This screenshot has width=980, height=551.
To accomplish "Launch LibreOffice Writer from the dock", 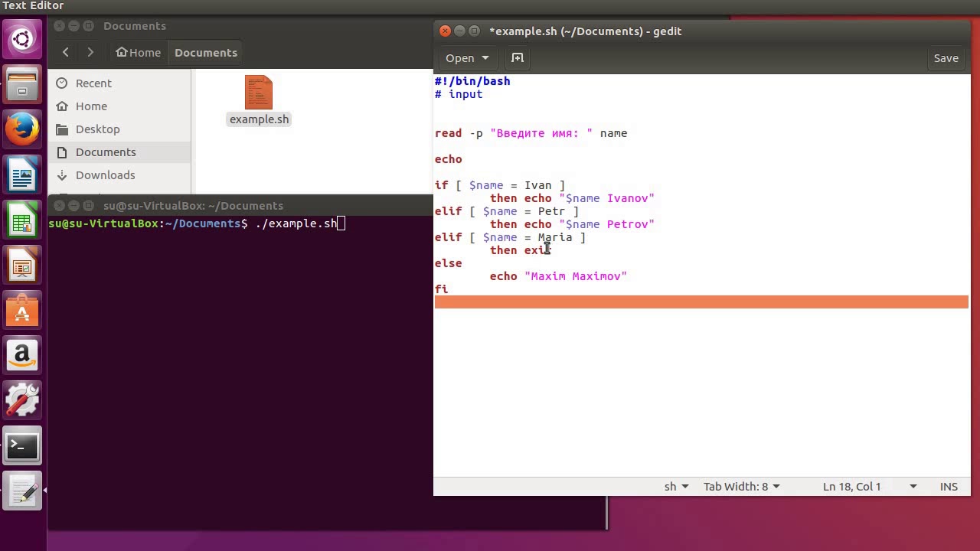I will pos(22,176).
